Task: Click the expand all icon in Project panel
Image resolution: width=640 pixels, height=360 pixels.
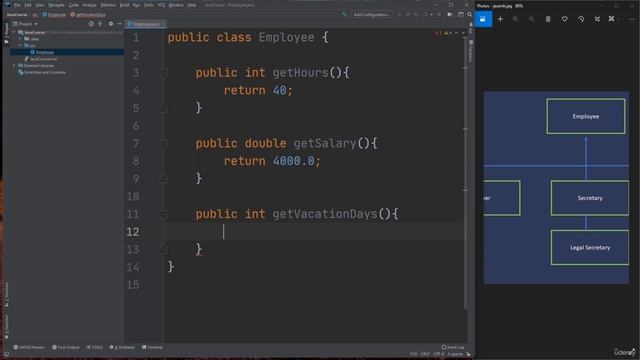Action: click(100, 24)
